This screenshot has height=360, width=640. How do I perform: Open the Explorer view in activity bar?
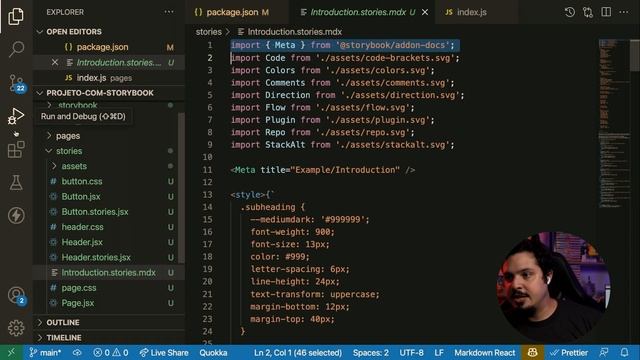(x=16, y=16)
